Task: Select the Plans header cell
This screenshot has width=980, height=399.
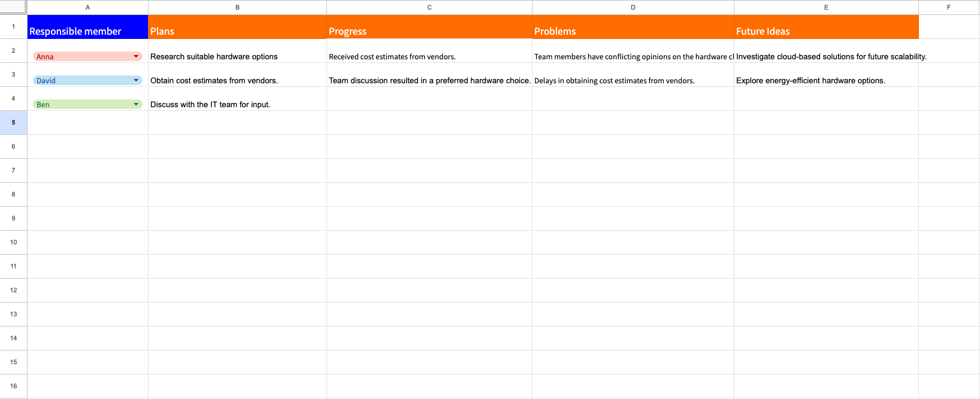Action: [237, 27]
